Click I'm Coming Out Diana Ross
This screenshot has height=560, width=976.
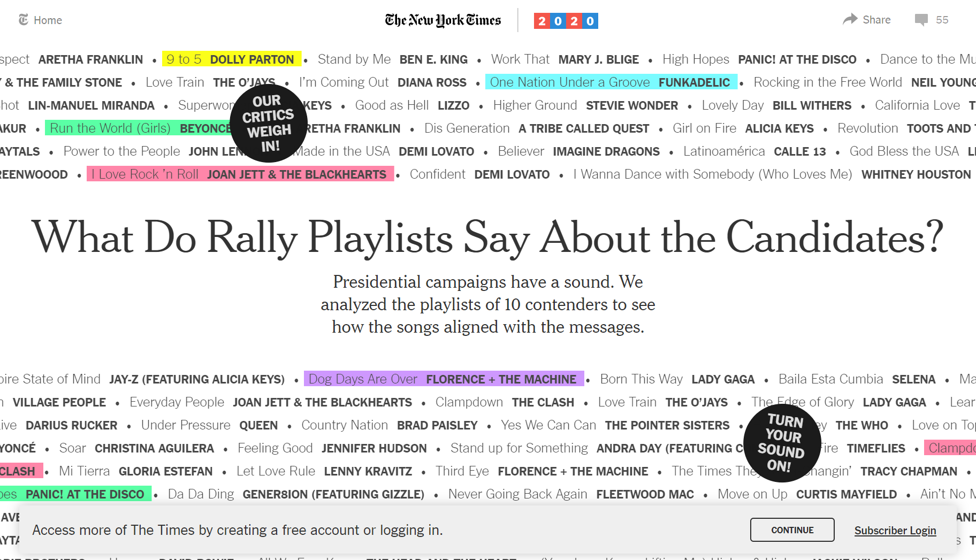coord(383,82)
